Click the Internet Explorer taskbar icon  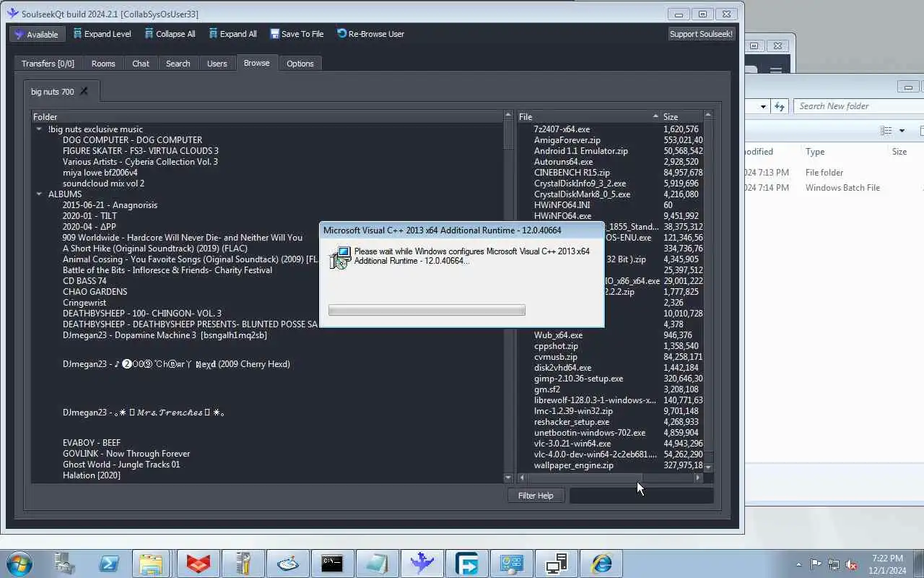[601, 564]
